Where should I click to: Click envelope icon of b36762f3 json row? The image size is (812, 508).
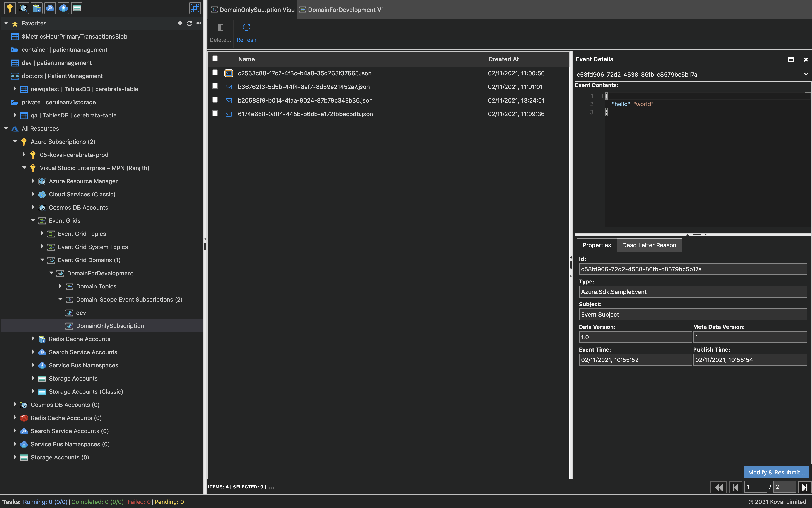point(229,87)
